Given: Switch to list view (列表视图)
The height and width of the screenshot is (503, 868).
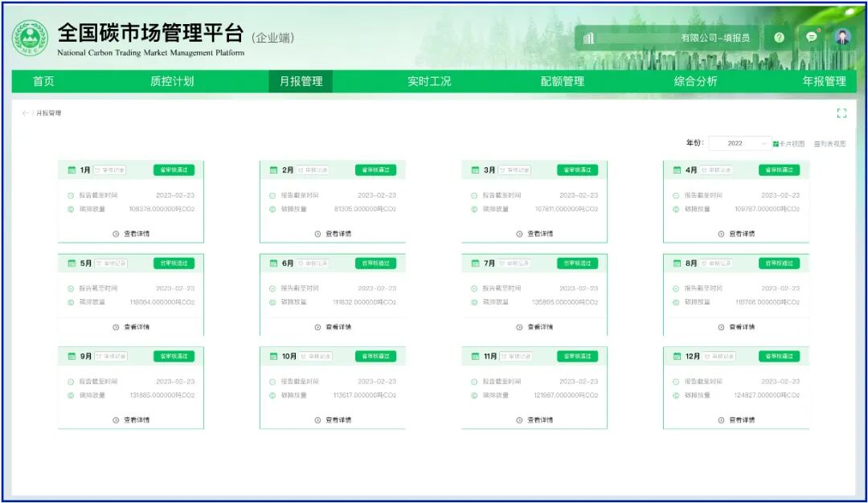Looking at the screenshot, I should [x=829, y=144].
